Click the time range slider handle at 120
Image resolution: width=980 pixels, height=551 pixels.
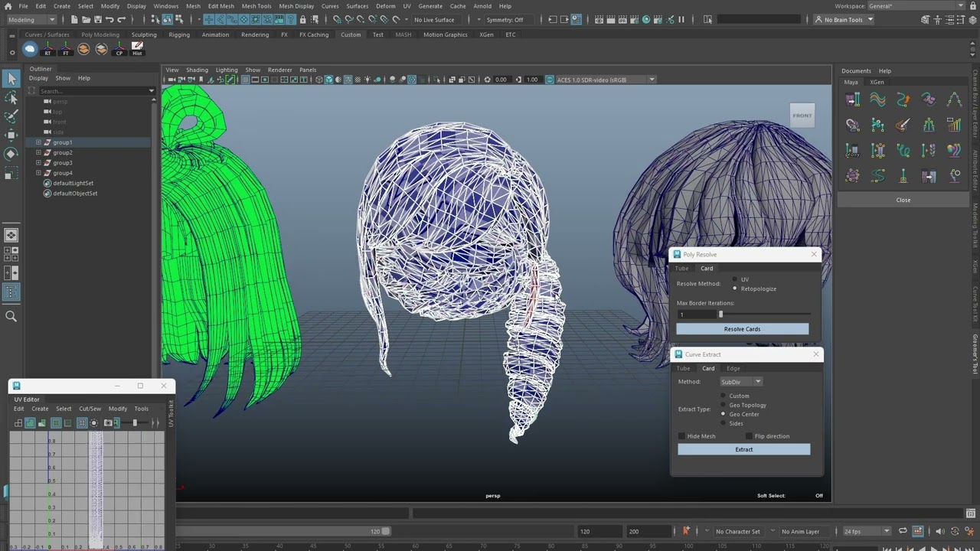386,531
